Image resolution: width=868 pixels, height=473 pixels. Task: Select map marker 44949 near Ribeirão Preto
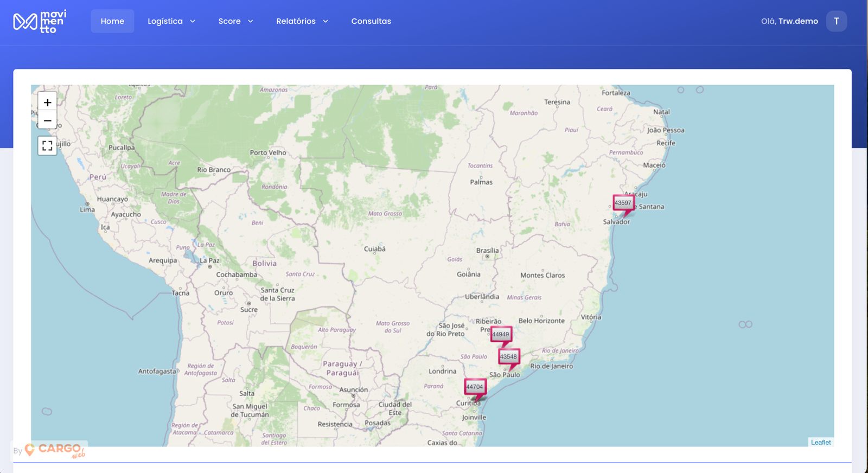point(501,334)
